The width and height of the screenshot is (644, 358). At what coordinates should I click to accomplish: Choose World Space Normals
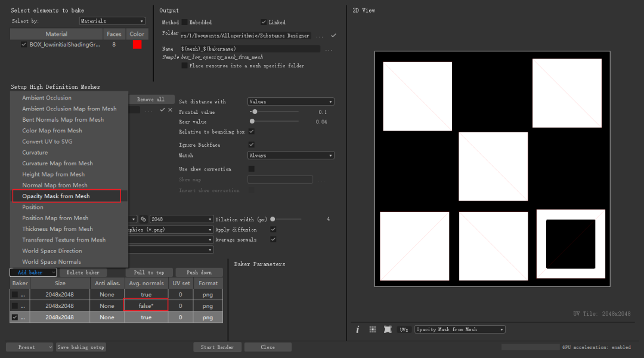point(51,262)
